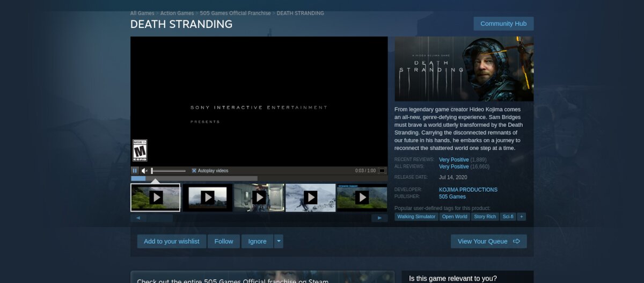644x283 pixels.
Task: Open Action Games breadcrumb
Action: [177, 13]
